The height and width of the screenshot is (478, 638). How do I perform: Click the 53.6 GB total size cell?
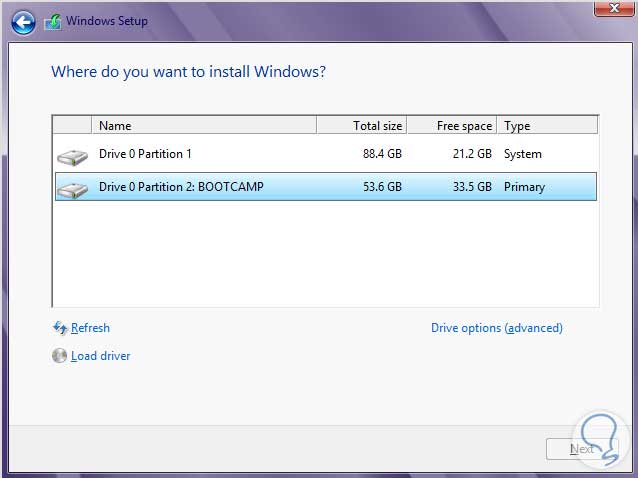(x=382, y=187)
